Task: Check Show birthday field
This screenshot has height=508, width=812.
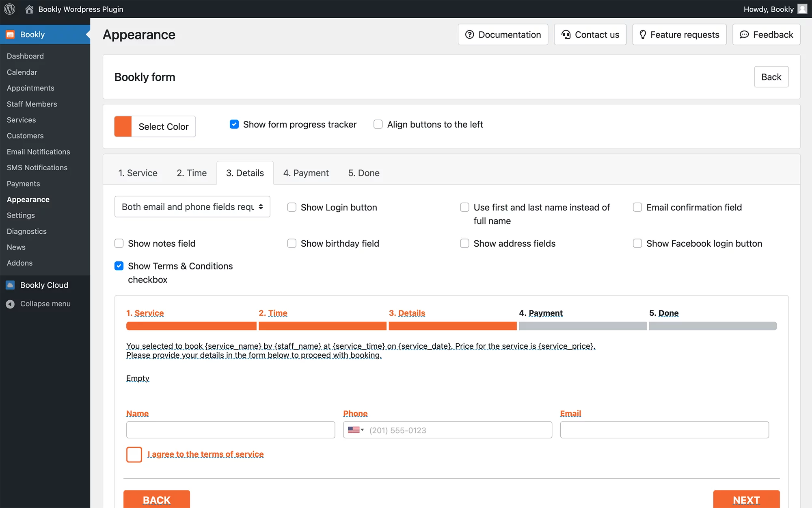Action: [292, 243]
